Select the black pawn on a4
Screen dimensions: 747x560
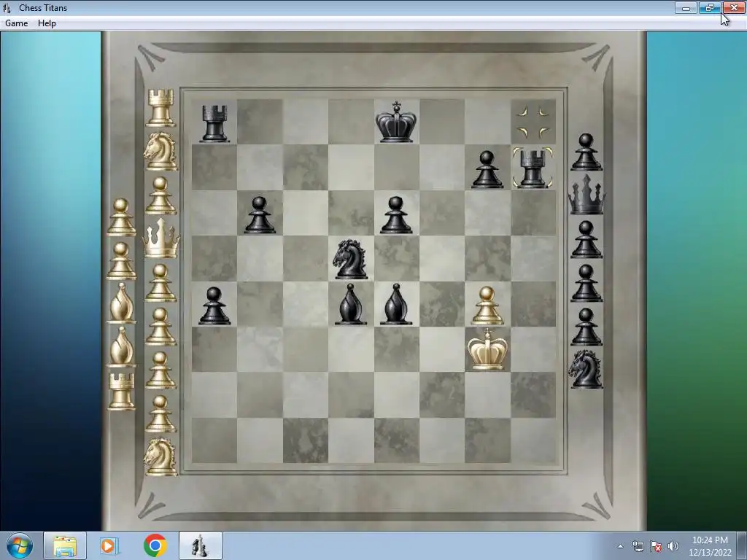[214, 306]
